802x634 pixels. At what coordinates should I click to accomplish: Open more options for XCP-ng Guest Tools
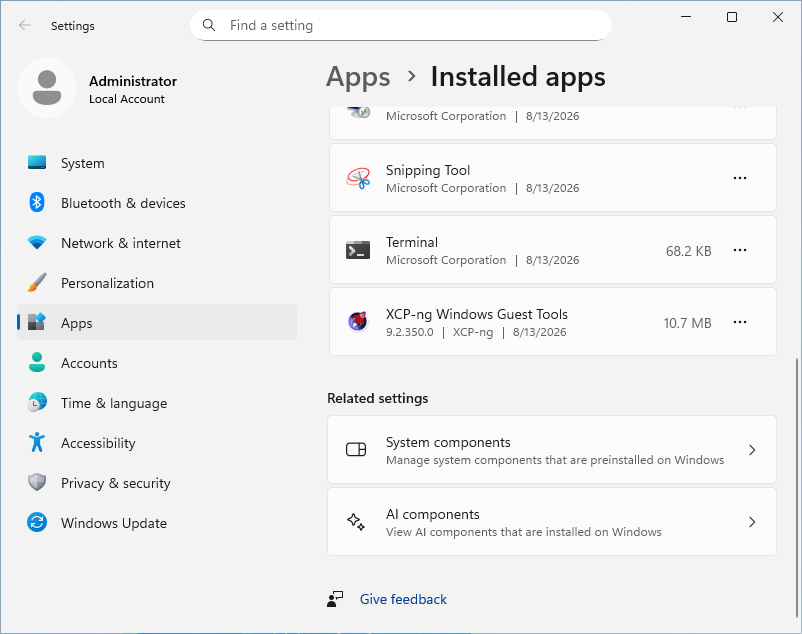pyautogui.click(x=740, y=322)
